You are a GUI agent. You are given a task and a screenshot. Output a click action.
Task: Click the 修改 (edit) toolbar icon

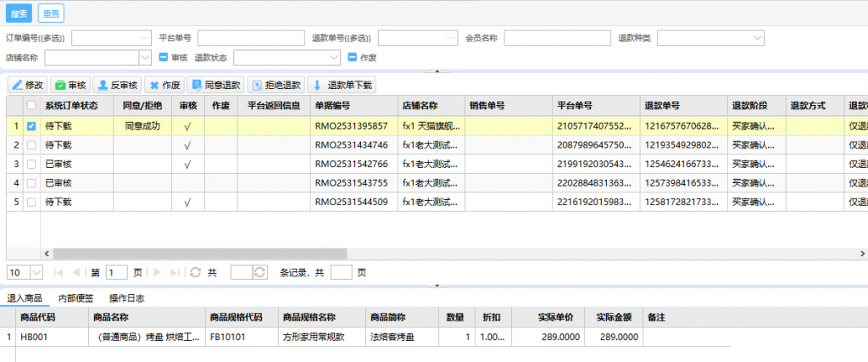point(17,85)
